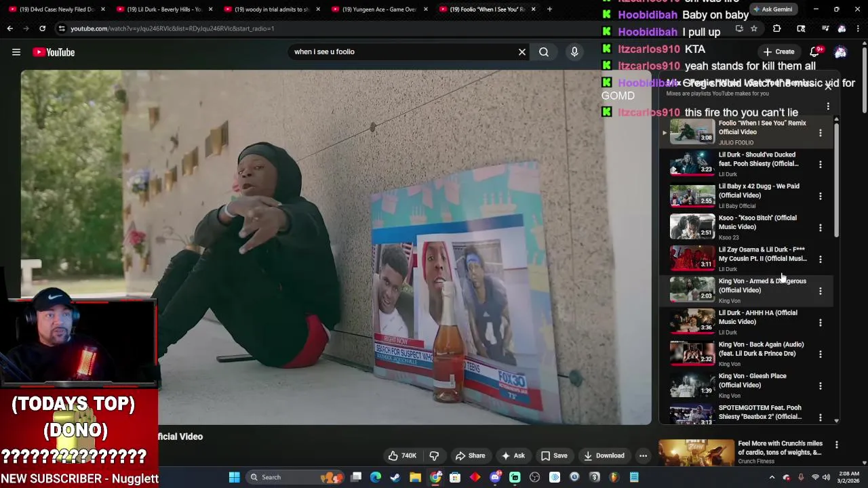Play Lil Durk Should've Ducked thumbnail
Image resolution: width=868 pixels, height=488 pixels.
pos(692,164)
